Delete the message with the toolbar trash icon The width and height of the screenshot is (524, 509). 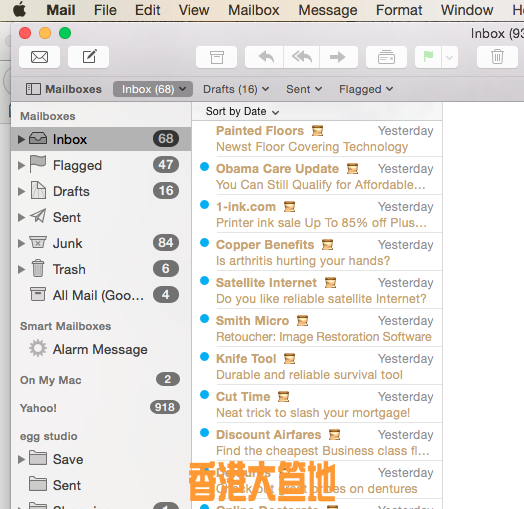point(497,57)
